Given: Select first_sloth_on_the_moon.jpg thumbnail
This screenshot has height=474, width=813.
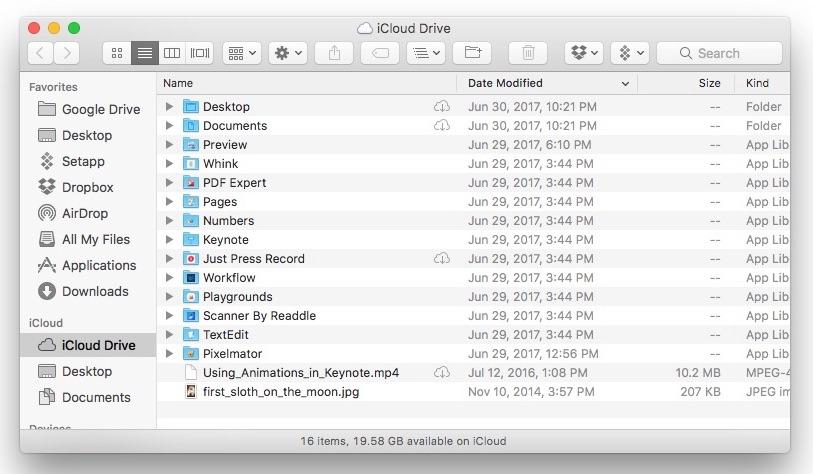Looking at the screenshot, I should click(191, 392).
